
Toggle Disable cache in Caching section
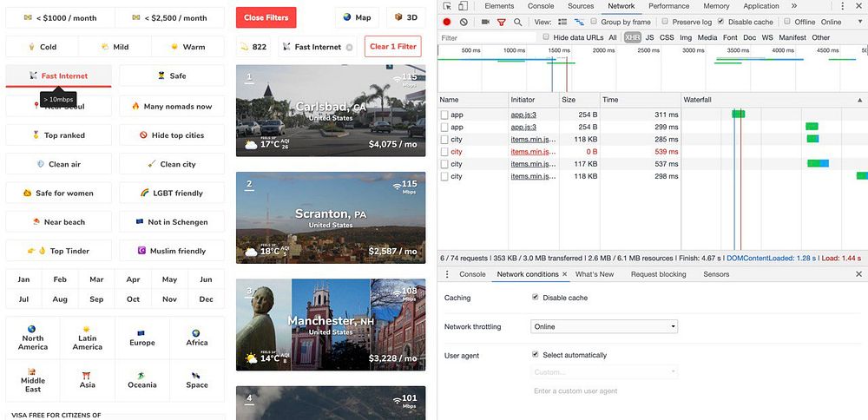(x=536, y=297)
